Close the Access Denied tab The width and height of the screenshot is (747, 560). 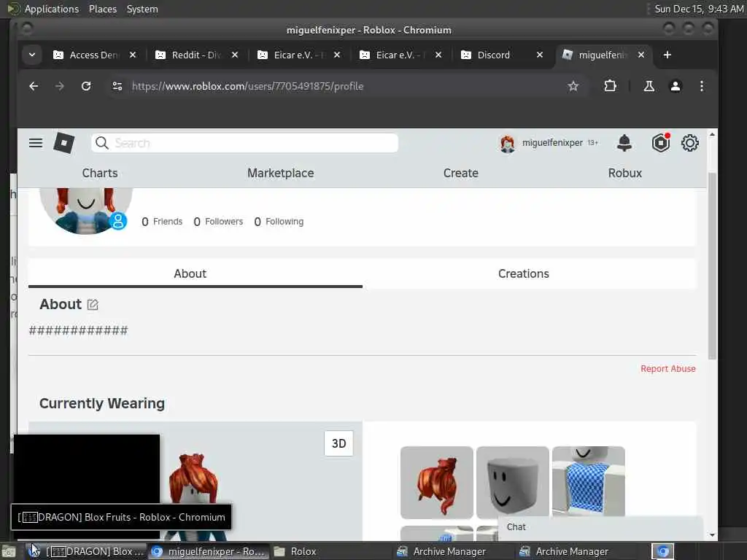coord(133,55)
